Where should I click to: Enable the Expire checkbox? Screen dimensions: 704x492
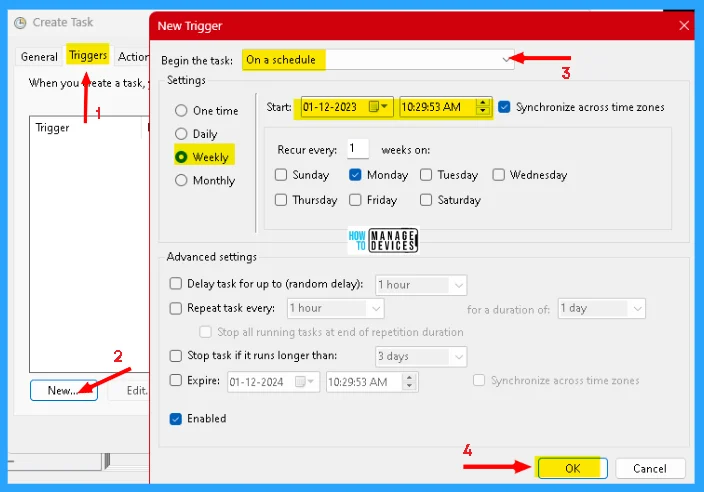point(176,381)
